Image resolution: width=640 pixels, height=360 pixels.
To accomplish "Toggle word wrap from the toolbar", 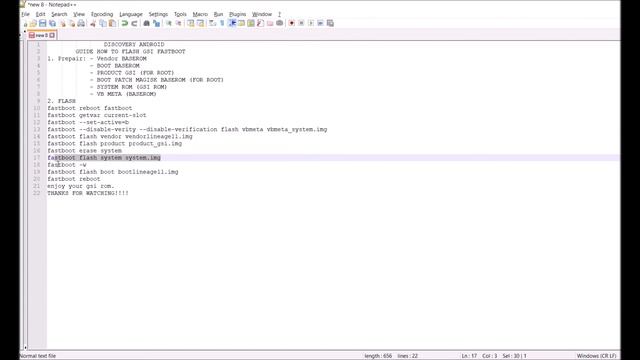I will point(213,23).
